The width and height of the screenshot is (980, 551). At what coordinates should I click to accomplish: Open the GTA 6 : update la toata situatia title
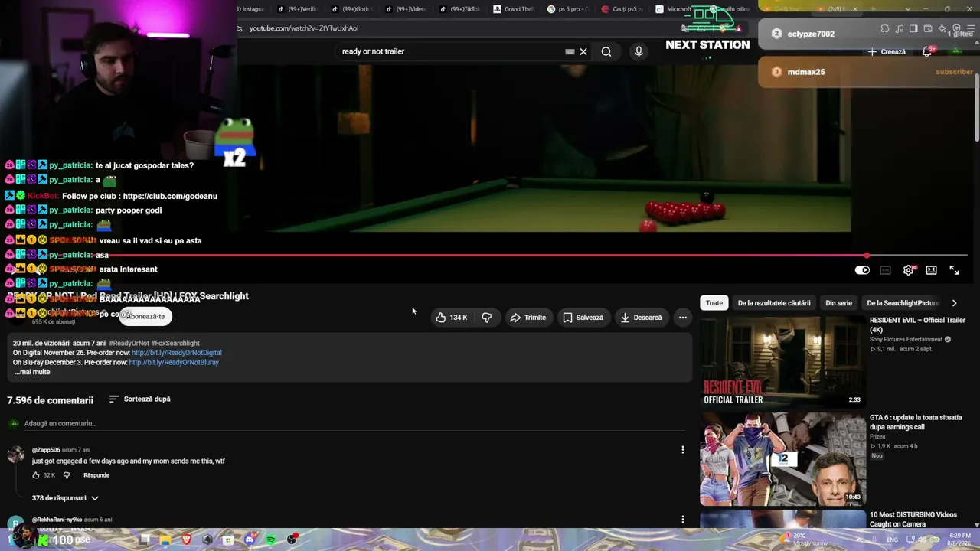(916, 422)
